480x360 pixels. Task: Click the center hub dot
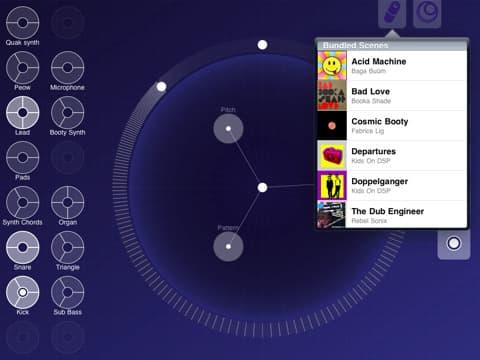pyautogui.click(x=263, y=188)
